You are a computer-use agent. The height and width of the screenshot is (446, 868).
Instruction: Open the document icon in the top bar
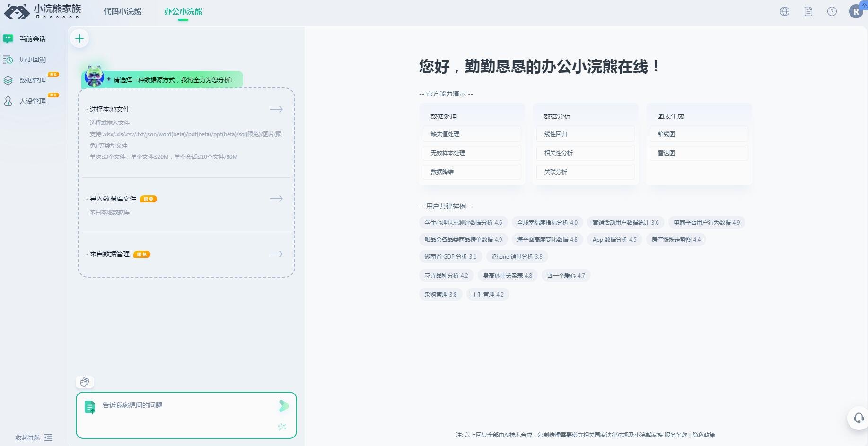coord(808,11)
